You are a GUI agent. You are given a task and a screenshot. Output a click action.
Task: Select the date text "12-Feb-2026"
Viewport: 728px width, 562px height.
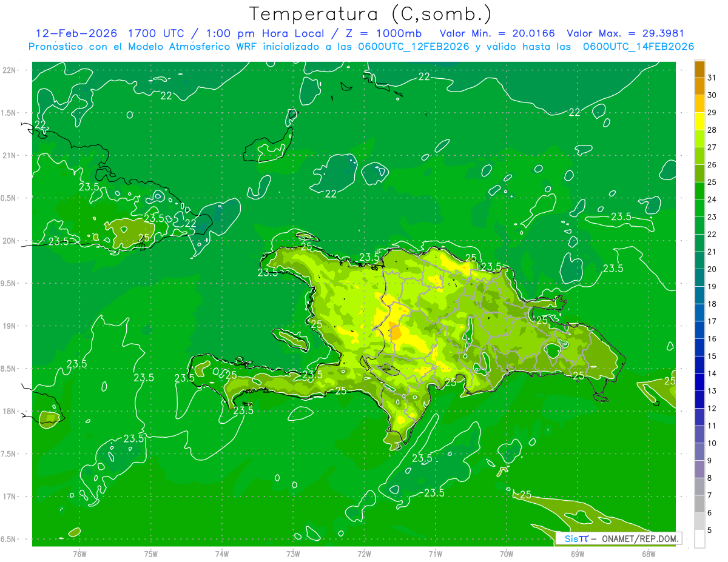76,33
